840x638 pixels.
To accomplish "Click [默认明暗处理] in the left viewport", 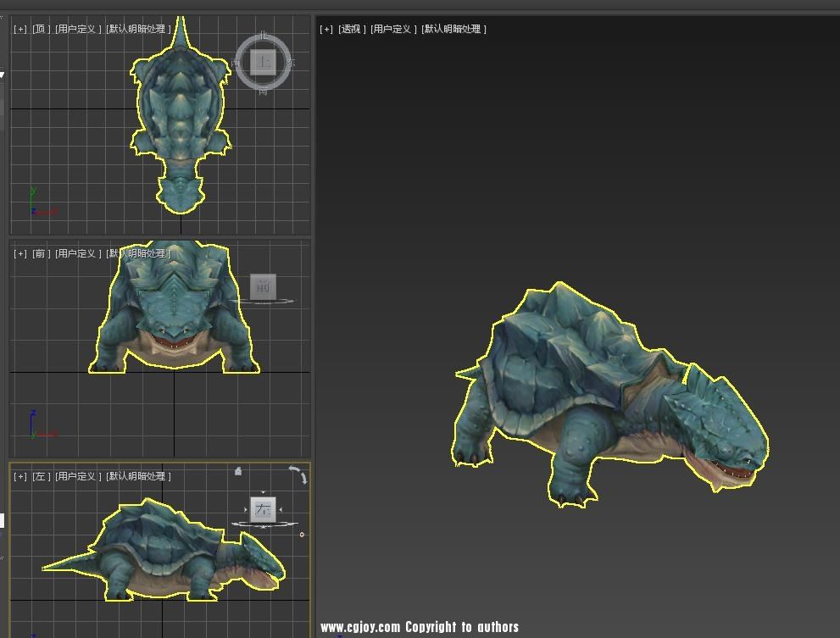I will pos(138,476).
